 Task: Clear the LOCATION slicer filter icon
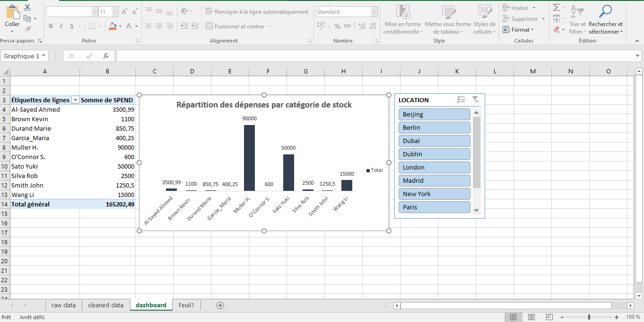coord(476,100)
